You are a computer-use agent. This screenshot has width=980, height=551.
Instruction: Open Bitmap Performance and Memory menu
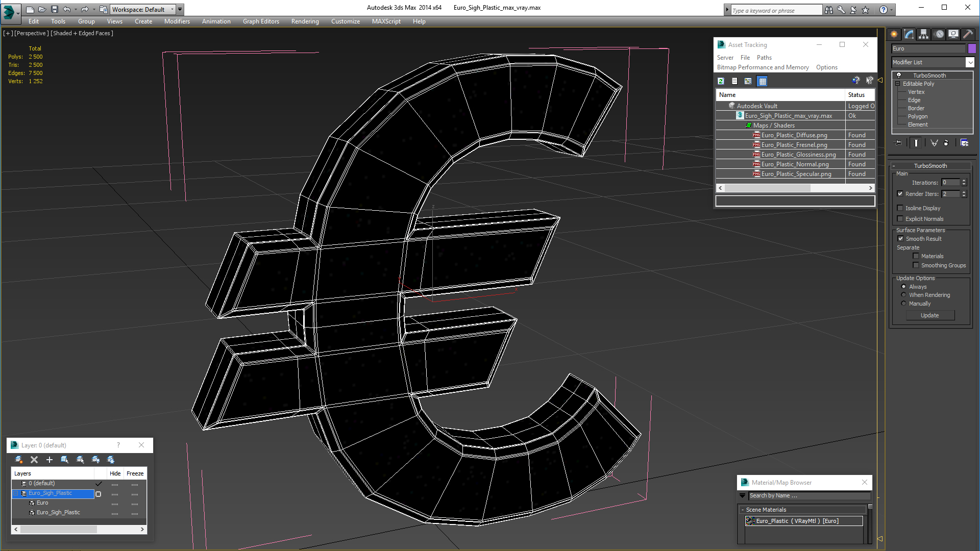click(763, 67)
